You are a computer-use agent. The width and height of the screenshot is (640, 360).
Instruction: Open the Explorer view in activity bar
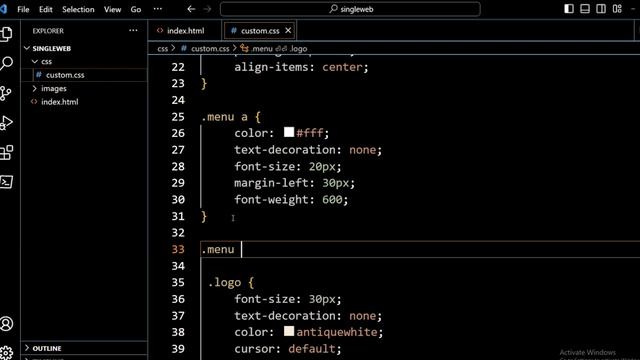click(6, 33)
